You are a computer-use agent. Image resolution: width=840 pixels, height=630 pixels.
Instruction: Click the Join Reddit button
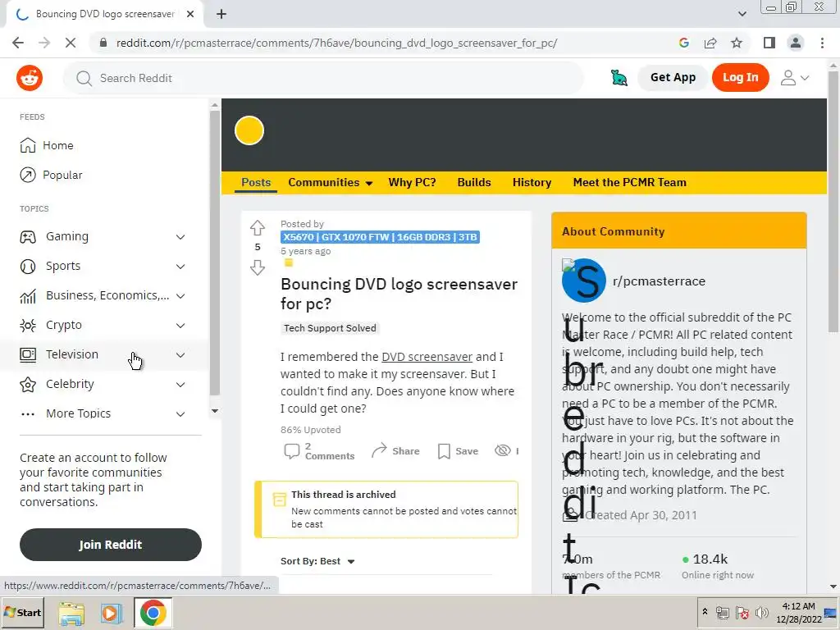pyautogui.click(x=111, y=545)
